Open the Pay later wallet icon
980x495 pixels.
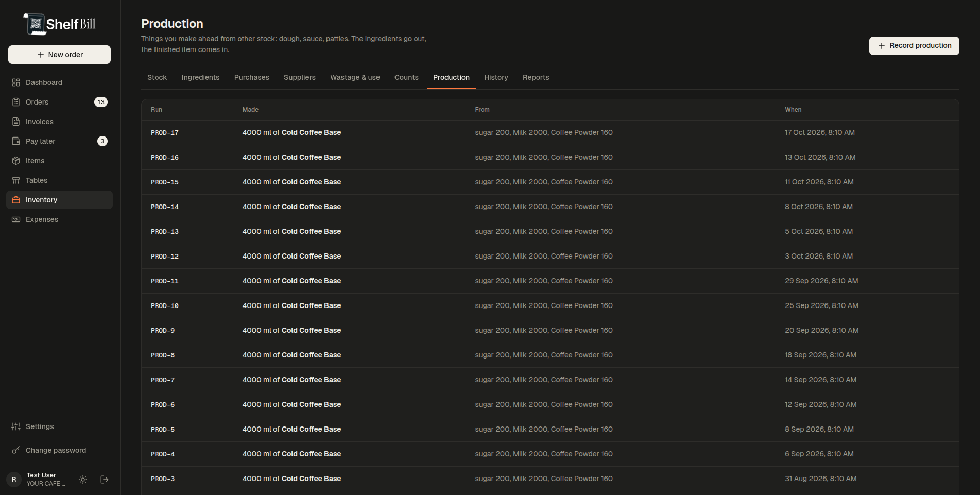[x=16, y=141]
